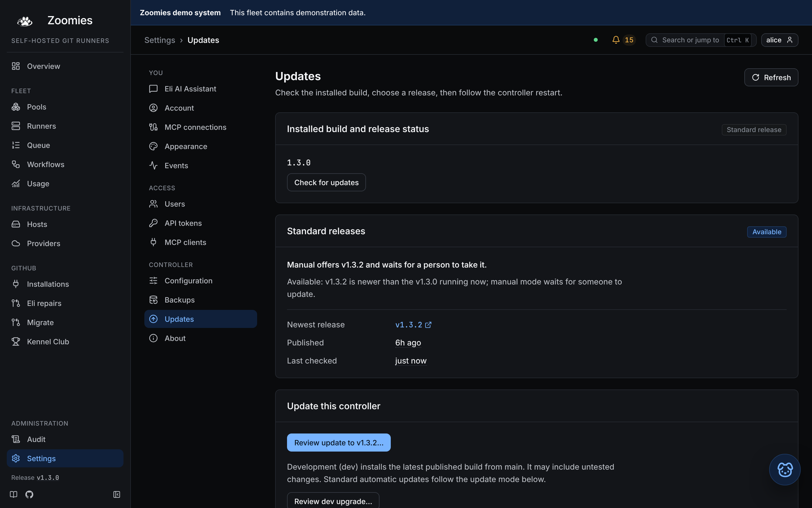Screen dimensions: 812x508
Task: Click Review dev upgrade button
Action: (333, 501)
